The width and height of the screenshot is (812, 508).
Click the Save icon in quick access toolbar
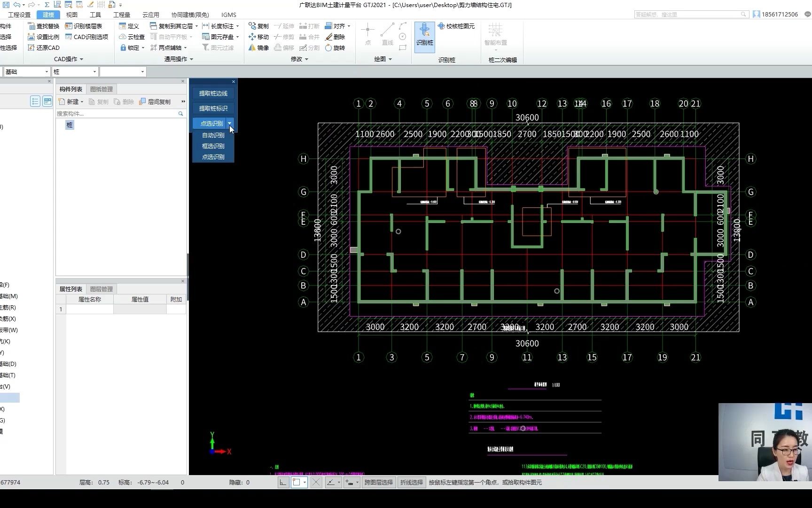coord(6,5)
